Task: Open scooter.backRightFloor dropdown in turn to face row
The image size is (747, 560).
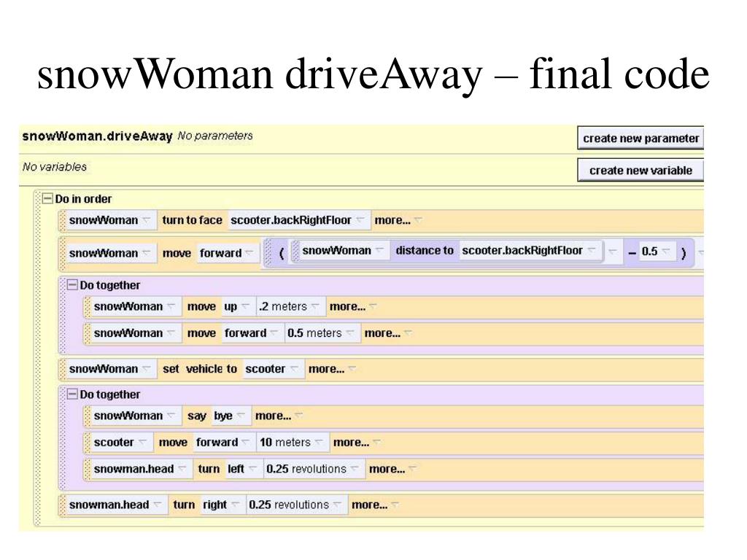Action: [298, 220]
